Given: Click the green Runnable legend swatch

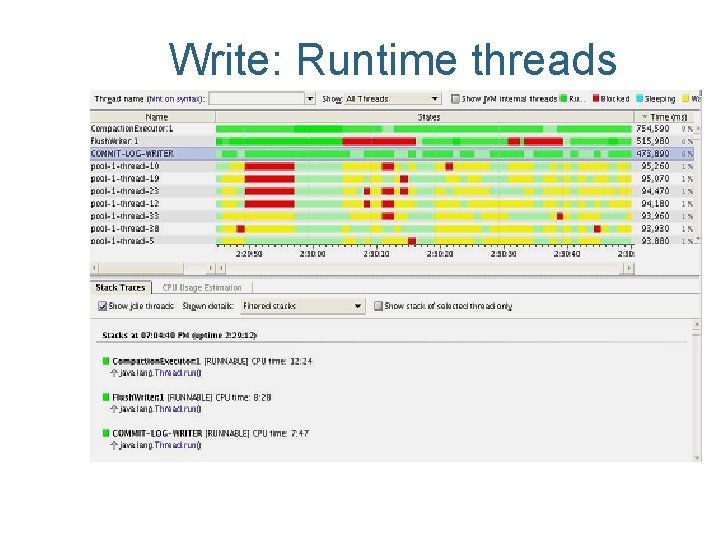Looking at the screenshot, I should (x=563, y=98).
